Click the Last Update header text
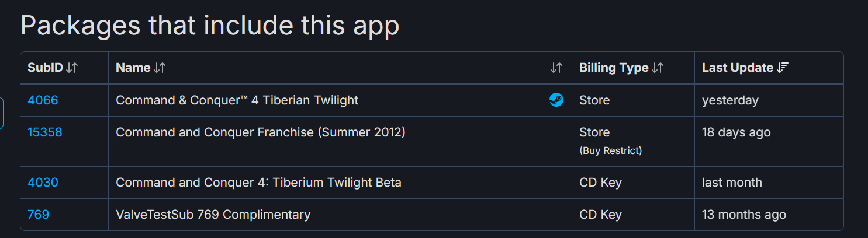868x238 pixels. [x=738, y=68]
